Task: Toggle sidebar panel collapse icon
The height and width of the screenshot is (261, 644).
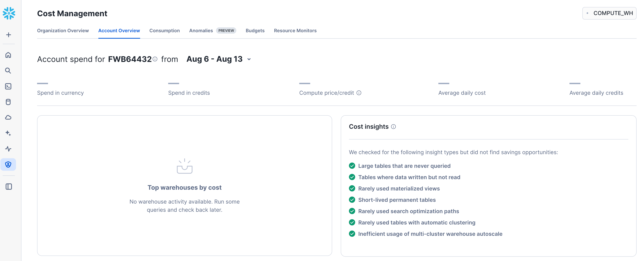Action: (x=9, y=187)
